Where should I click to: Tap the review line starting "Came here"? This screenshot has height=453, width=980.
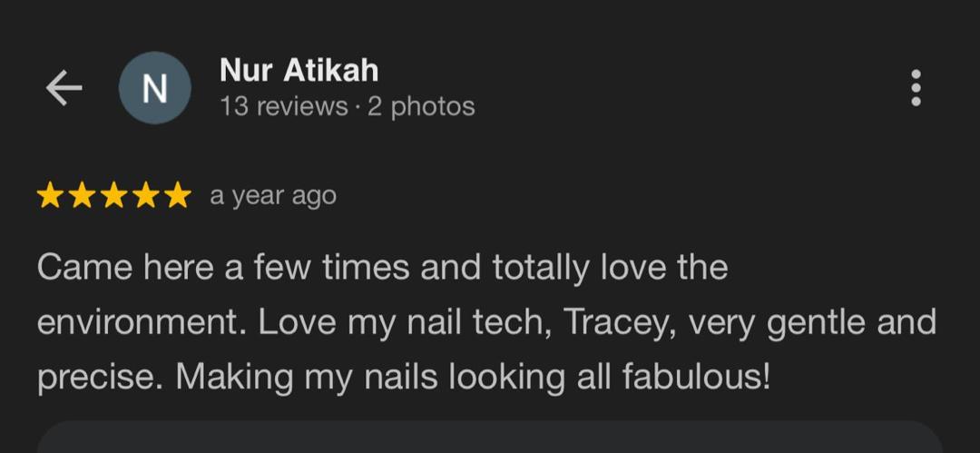[x=382, y=268]
